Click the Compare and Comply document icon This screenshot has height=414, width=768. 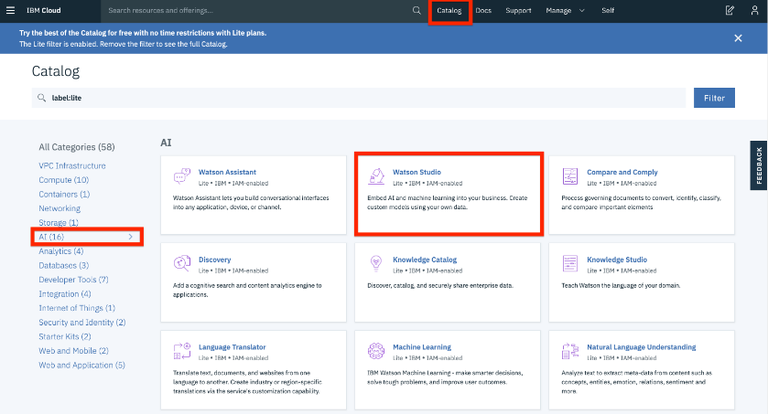click(x=570, y=176)
